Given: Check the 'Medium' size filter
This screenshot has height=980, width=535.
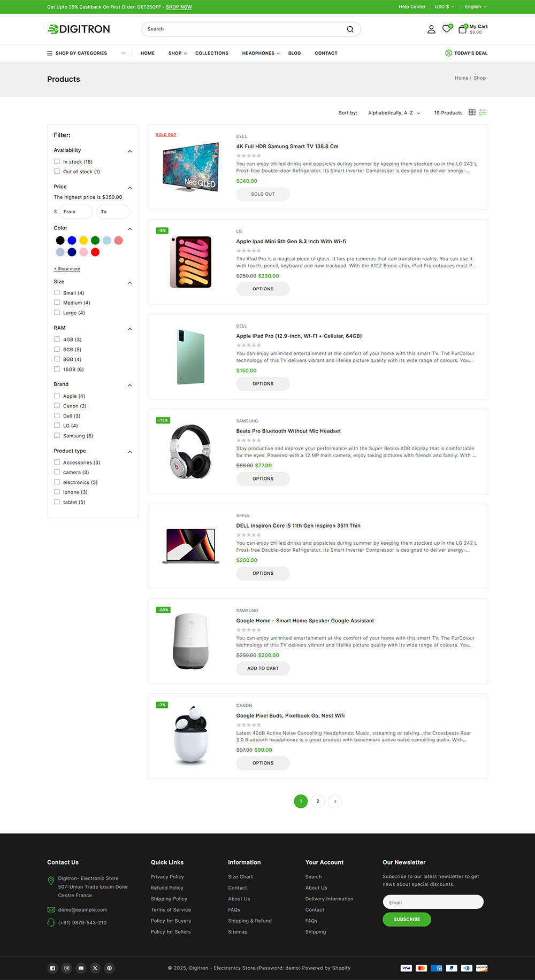Looking at the screenshot, I should 57,302.
